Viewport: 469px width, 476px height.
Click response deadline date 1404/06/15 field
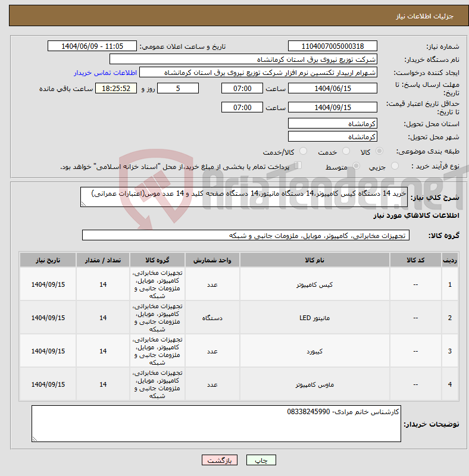click(333, 88)
